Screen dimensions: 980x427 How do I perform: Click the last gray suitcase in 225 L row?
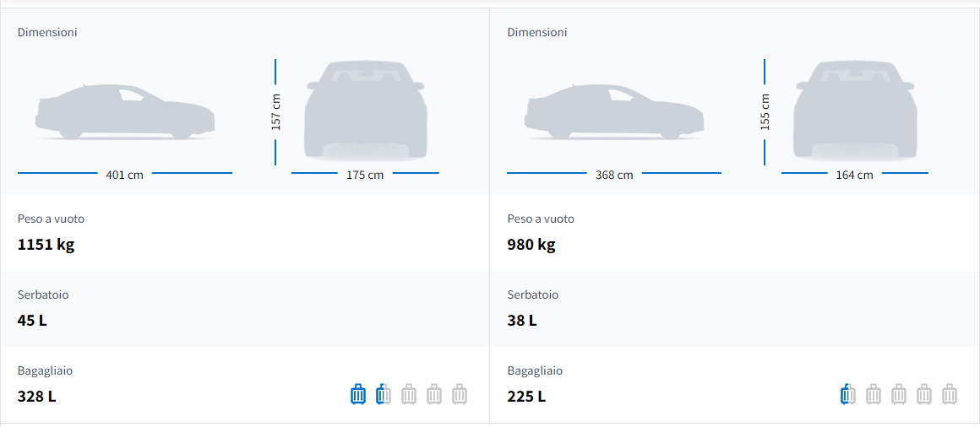(x=950, y=394)
